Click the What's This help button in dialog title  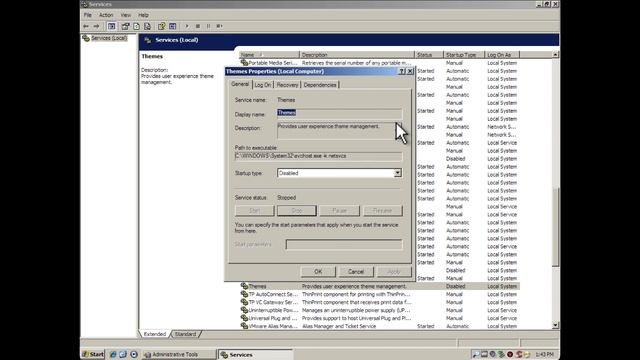pos(402,71)
